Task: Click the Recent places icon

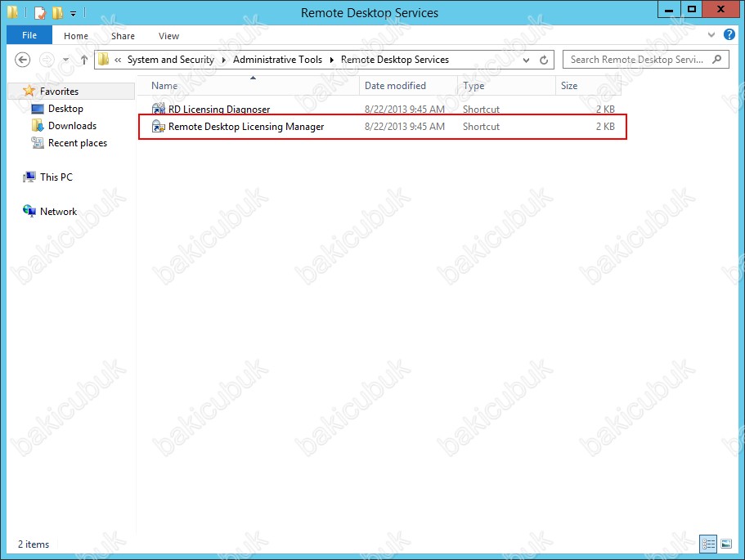Action: 38,142
